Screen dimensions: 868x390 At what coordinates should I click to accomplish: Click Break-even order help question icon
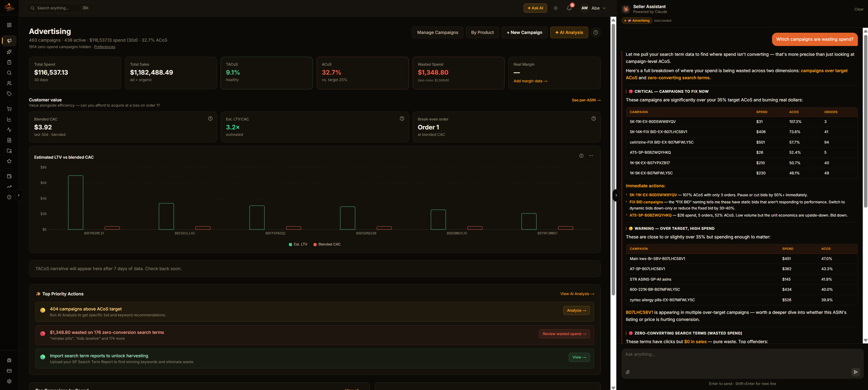[x=594, y=119]
